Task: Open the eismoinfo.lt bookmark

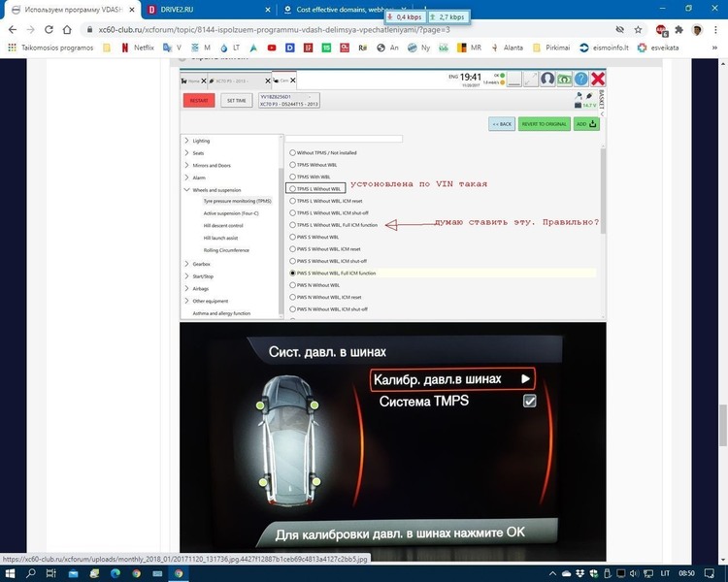Action: 604,48
